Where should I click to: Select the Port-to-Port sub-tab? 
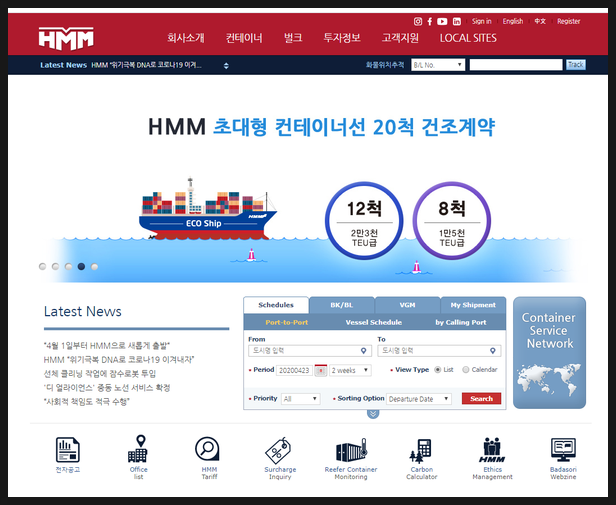[287, 323]
